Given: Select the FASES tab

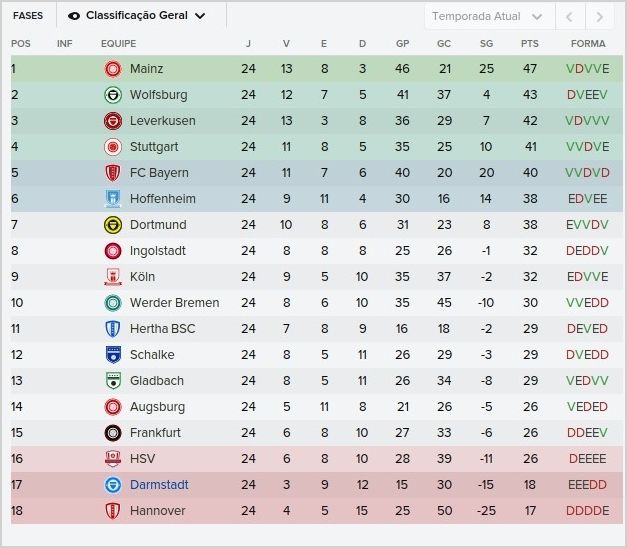Looking at the screenshot, I should (28, 16).
